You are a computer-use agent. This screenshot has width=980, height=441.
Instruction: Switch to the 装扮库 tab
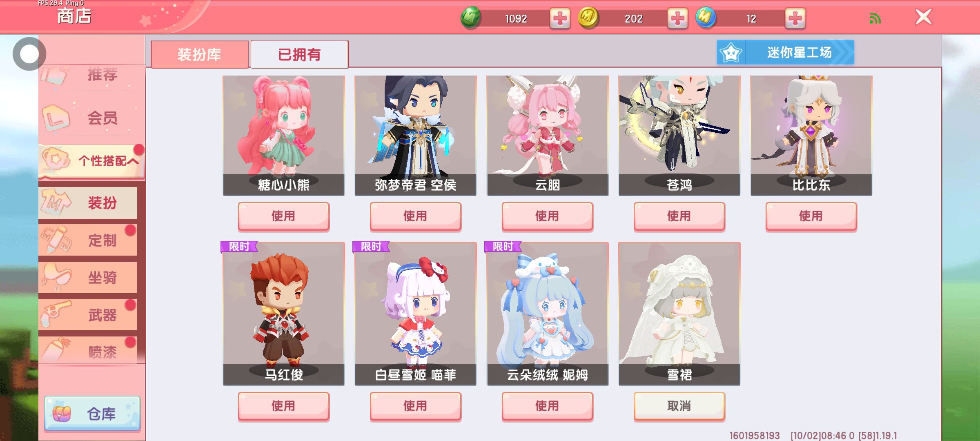(x=200, y=54)
